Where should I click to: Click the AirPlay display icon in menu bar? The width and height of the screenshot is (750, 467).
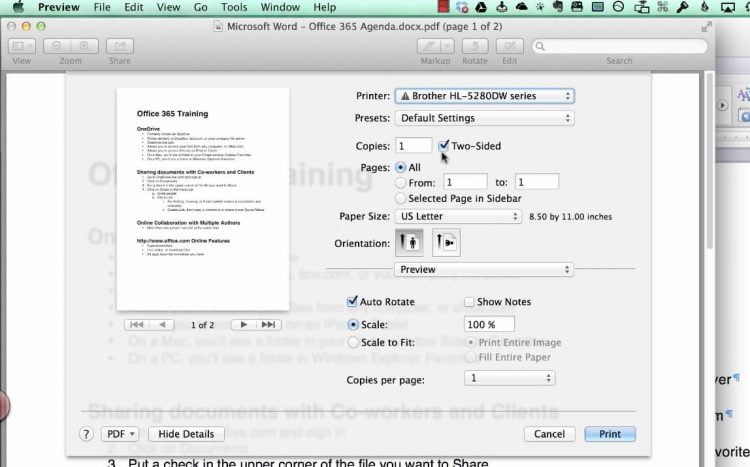728,7
